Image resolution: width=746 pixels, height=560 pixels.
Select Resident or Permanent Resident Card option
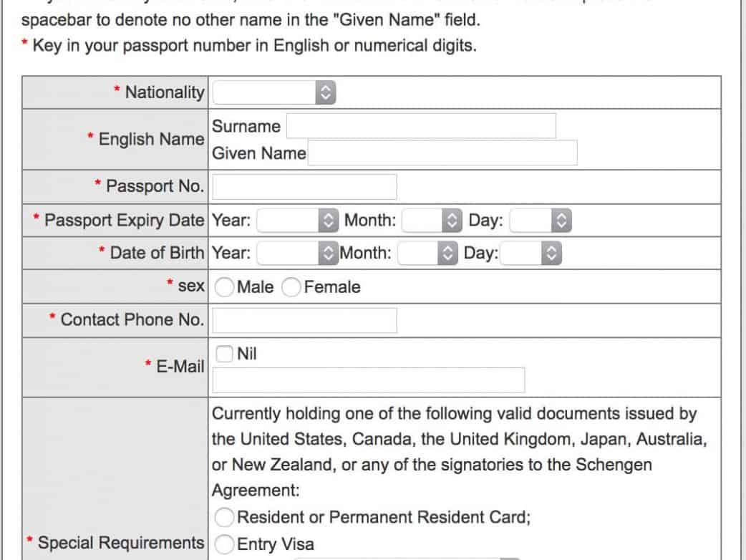tap(224, 517)
